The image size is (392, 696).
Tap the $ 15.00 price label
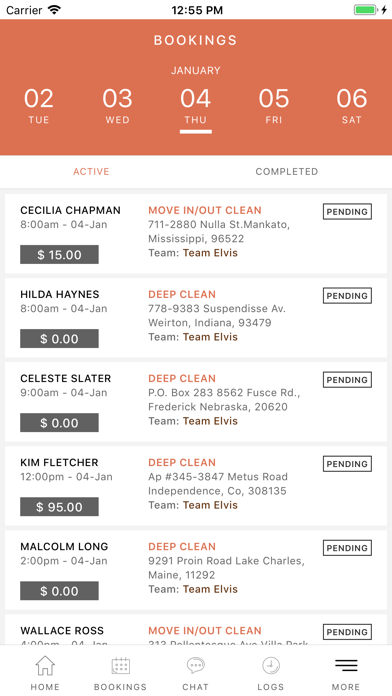coord(59,254)
